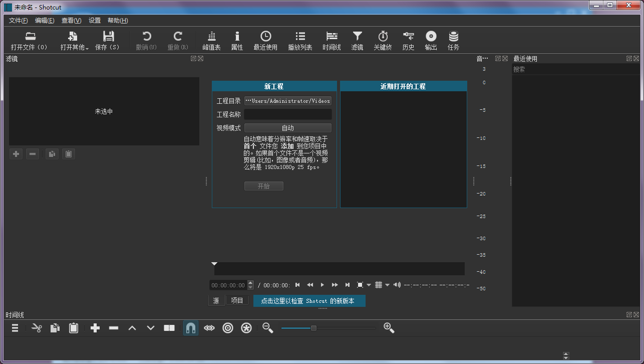The height and width of the screenshot is (364, 644).
Task: Open the 输出 (Export) panel
Action: pos(431,40)
